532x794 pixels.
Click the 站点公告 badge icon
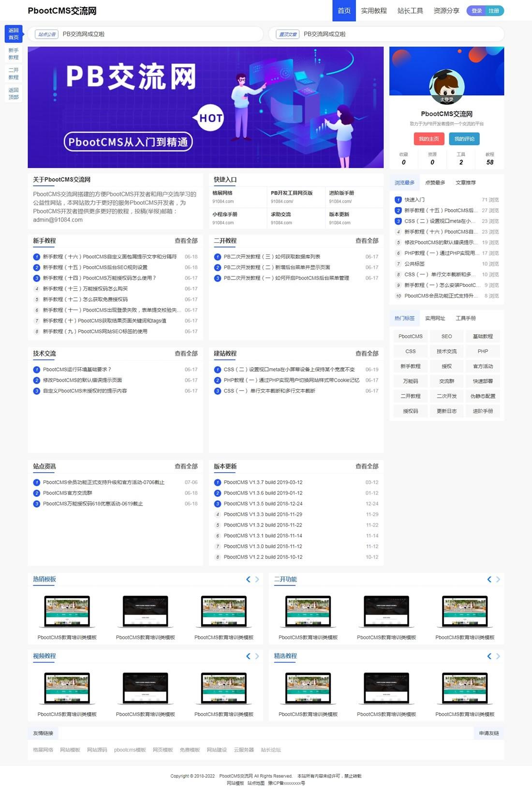coord(47,34)
